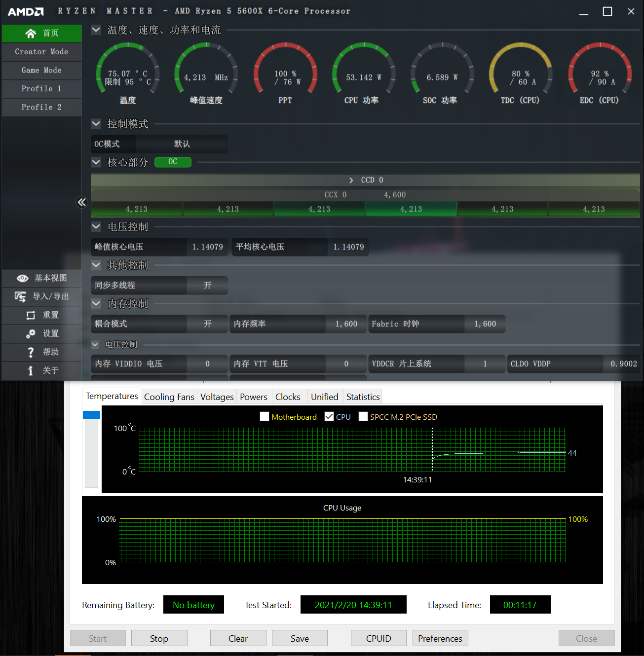This screenshot has width=644, height=656.
Task: Open the Voltages tab
Action: click(x=217, y=397)
